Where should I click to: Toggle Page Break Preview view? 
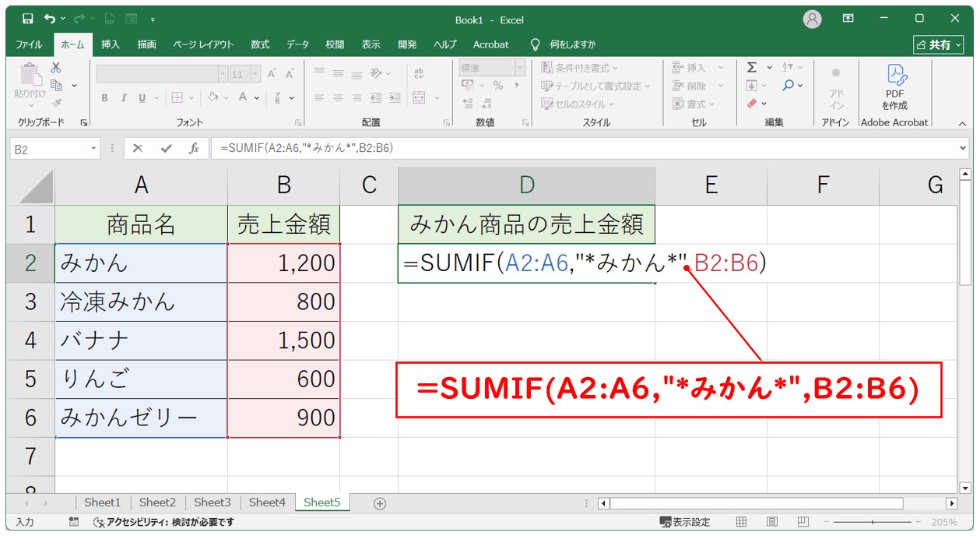click(x=803, y=522)
